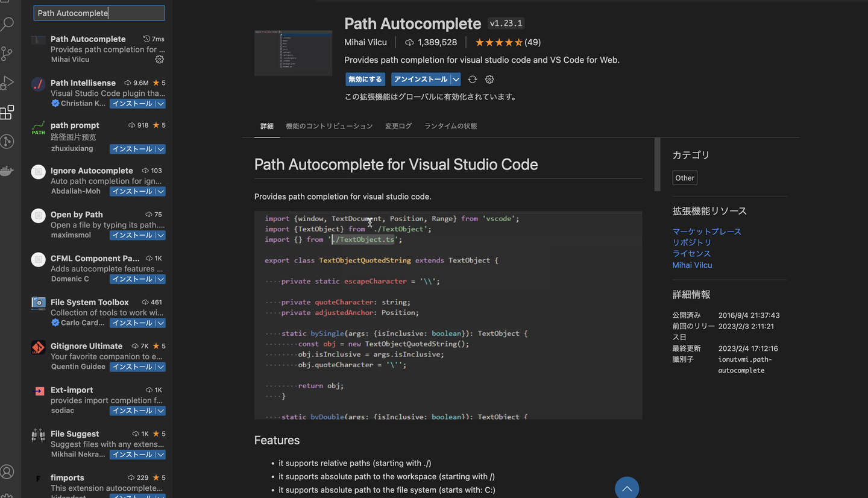Open the gear settings in extension header
868x498 pixels.
click(489, 80)
